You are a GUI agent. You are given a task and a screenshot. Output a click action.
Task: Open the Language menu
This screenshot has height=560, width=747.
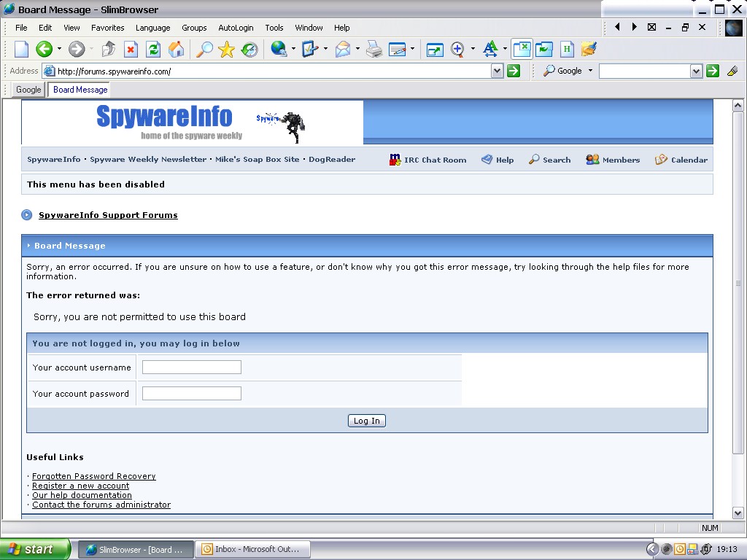tap(153, 28)
